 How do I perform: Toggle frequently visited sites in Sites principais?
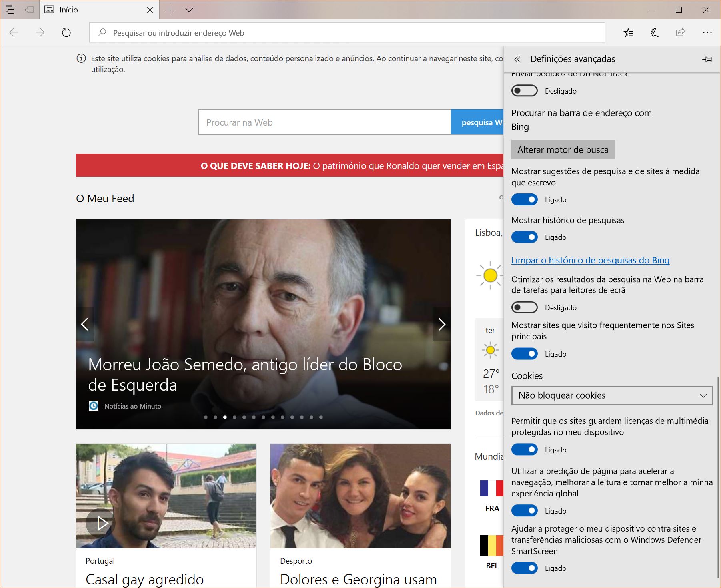[x=525, y=354]
